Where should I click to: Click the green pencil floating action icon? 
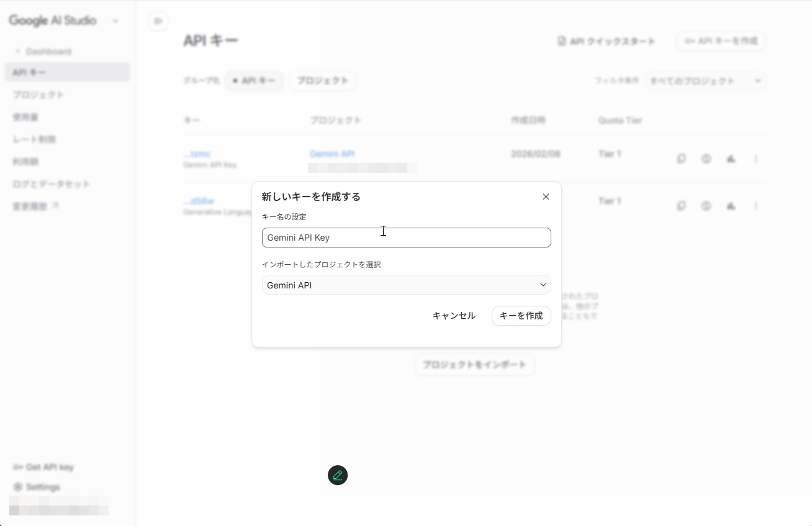(338, 475)
